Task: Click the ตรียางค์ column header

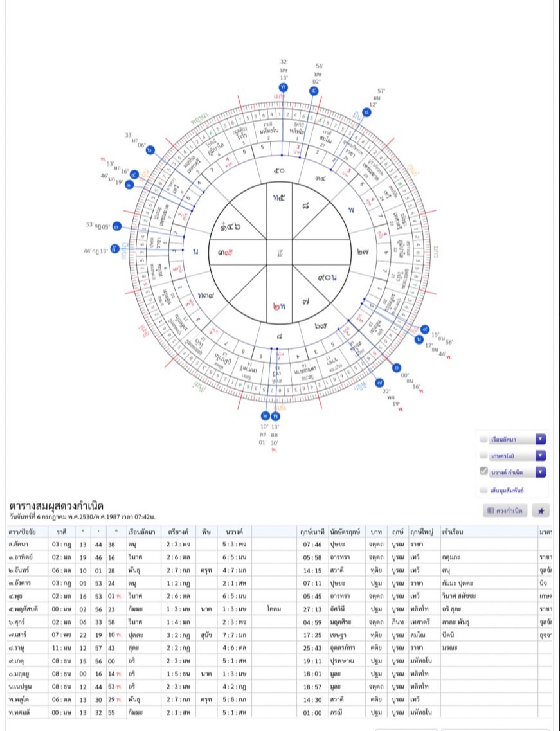Action: point(178,532)
